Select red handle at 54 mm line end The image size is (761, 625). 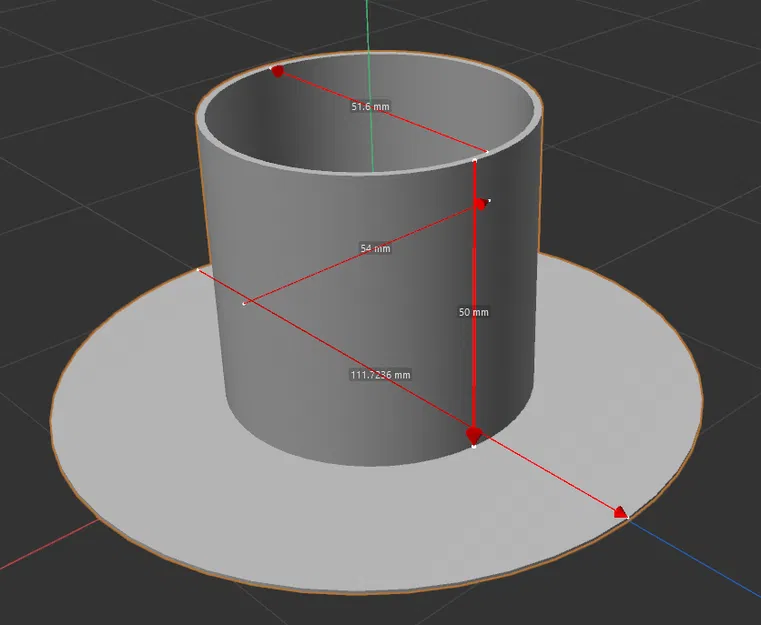(x=480, y=204)
